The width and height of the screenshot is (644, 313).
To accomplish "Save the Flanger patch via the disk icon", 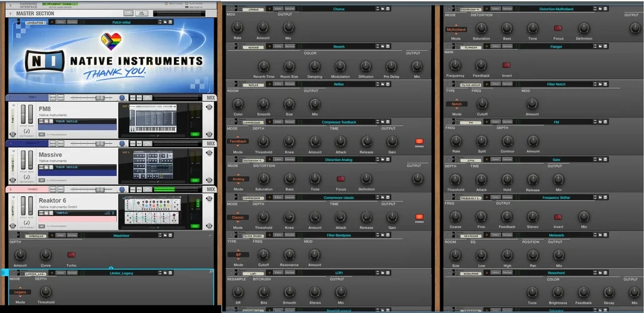I will click(605, 47).
